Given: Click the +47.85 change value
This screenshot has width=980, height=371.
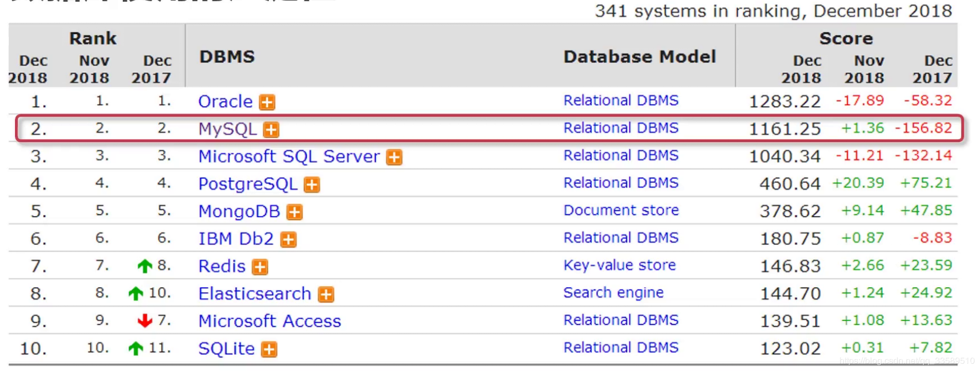Looking at the screenshot, I should pyautogui.click(x=926, y=210).
